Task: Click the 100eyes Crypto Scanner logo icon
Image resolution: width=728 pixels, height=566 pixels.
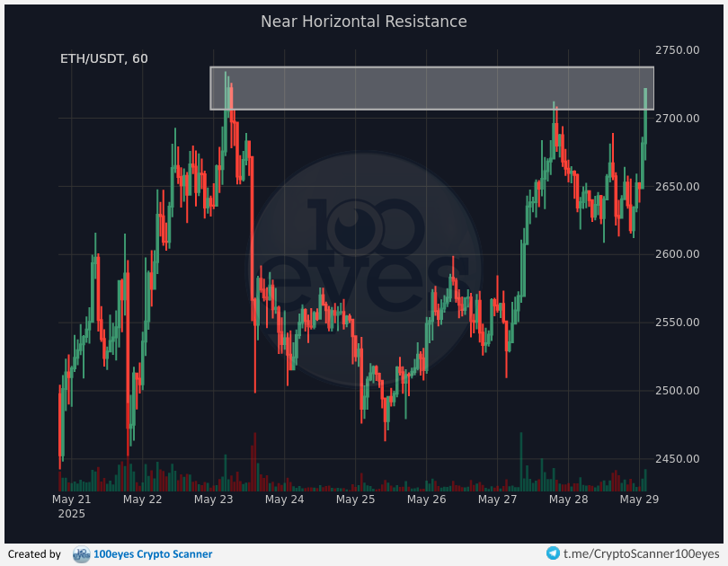Action: tap(82, 554)
